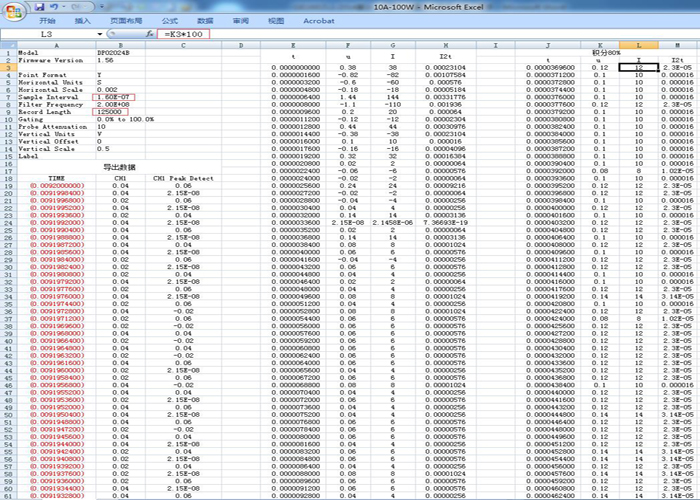Open the Office button menu
The height and width of the screenshot is (500, 700).
(14, 12)
